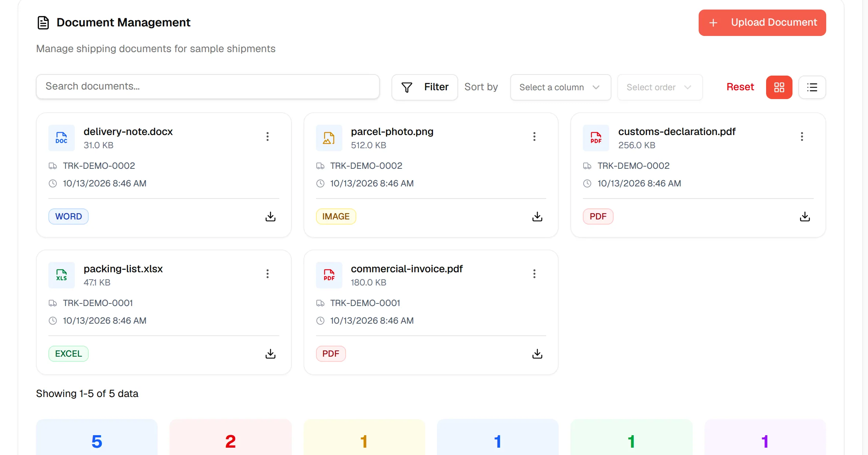Select the delivery-note.docx file name
This screenshot has width=868, height=455.
128,132
